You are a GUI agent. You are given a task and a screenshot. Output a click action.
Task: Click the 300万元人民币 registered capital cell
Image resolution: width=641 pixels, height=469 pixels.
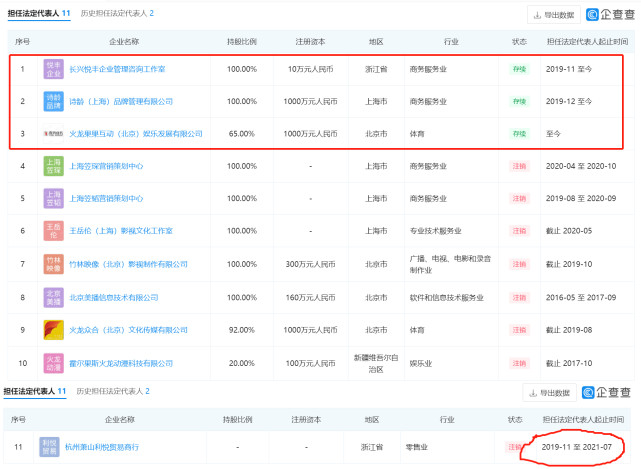tap(311, 264)
